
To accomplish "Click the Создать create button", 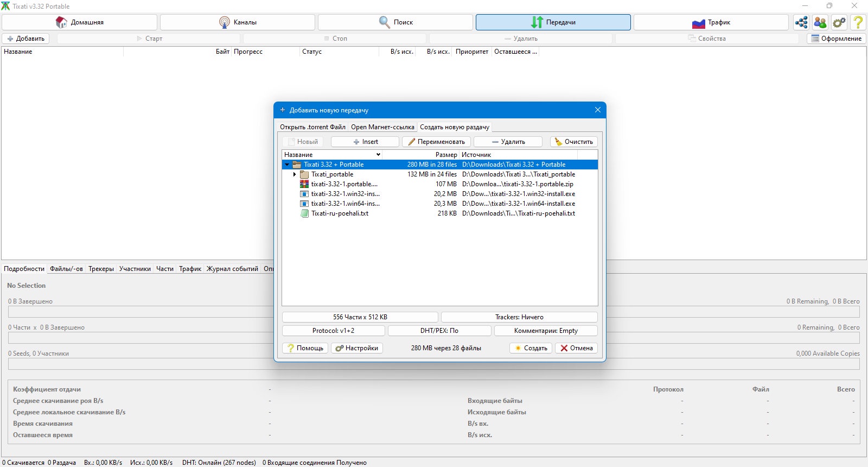I will click(x=531, y=348).
